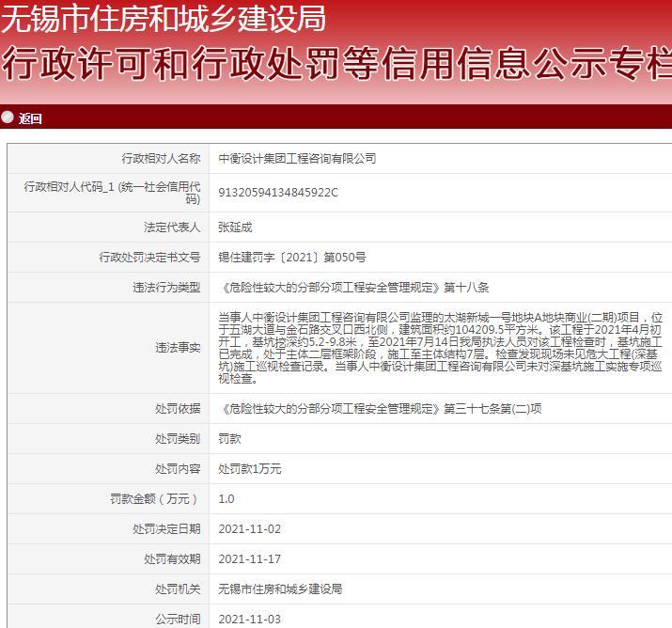The width and height of the screenshot is (672, 628).
Task: Select the credit code 91320594134845922C
Action: (x=278, y=193)
